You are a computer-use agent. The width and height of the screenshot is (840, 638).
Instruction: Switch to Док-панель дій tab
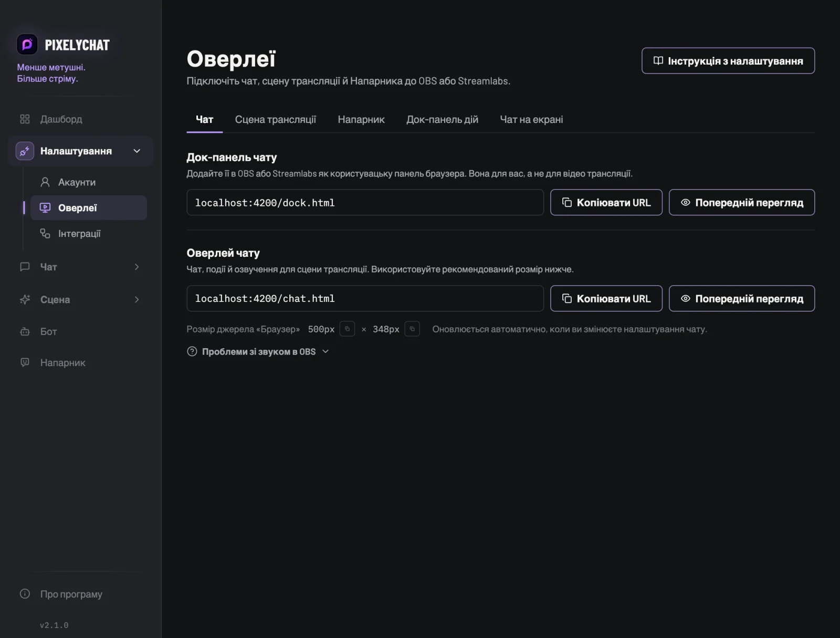(442, 120)
